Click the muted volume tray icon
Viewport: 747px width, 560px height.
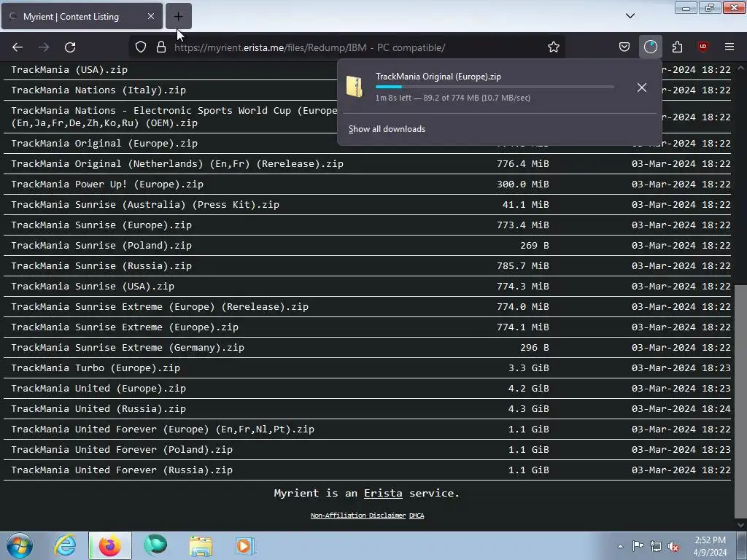point(673,546)
